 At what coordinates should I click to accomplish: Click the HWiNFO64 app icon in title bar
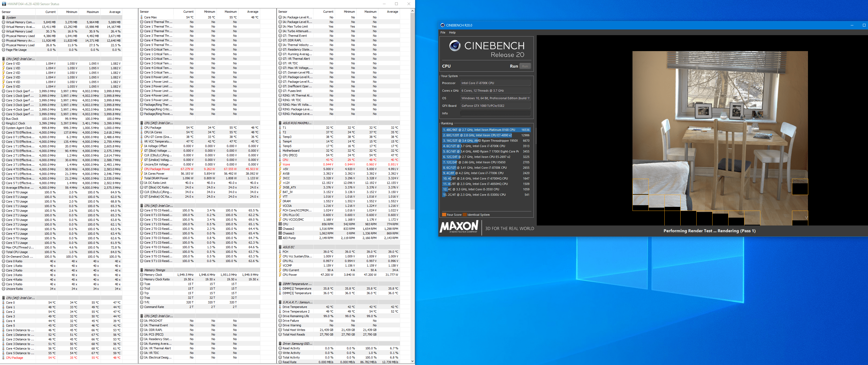(x=4, y=4)
